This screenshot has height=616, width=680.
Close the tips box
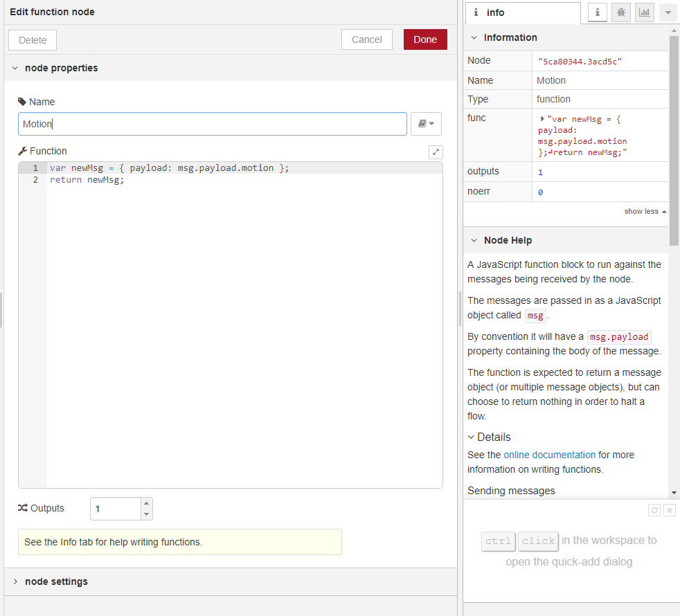coord(669,510)
